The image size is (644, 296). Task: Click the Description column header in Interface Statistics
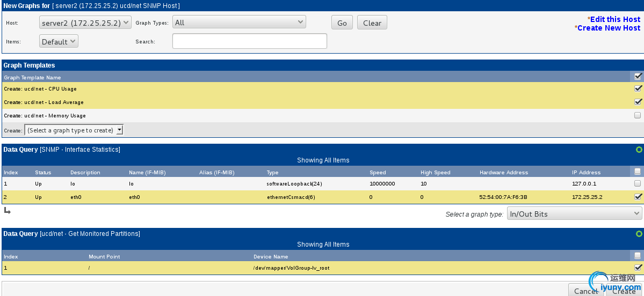click(x=85, y=173)
